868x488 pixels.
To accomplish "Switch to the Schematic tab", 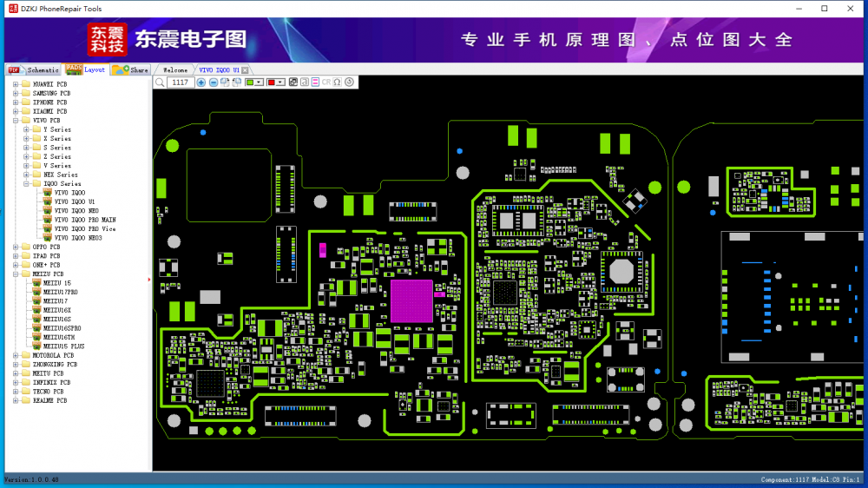I will [x=36, y=69].
